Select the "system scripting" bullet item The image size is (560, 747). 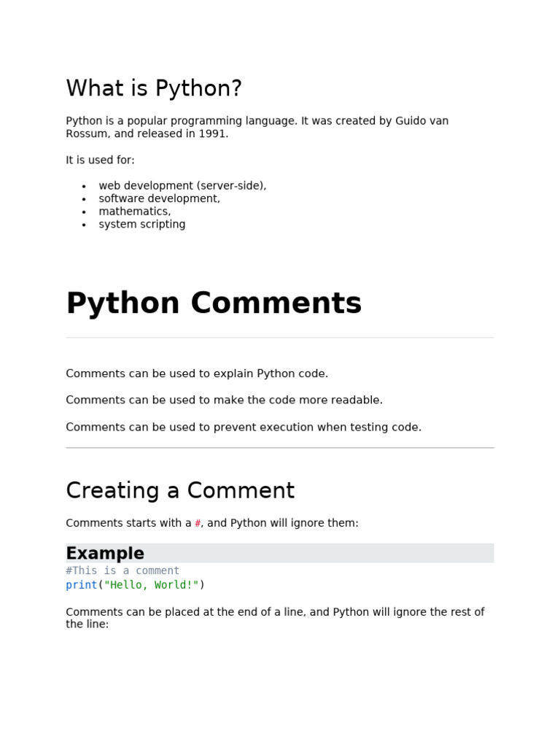point(142,225)
